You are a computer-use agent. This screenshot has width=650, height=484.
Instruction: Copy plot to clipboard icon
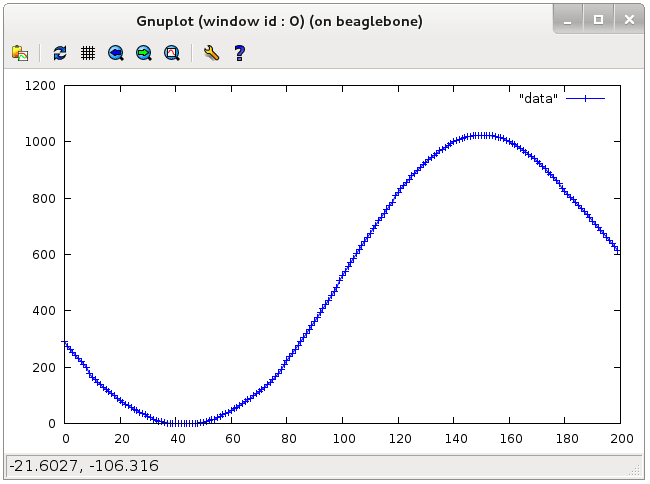[20, 53]
